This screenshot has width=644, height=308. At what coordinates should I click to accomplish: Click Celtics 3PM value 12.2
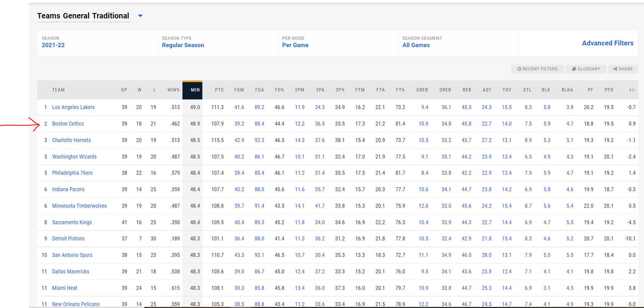pos(300,124)
